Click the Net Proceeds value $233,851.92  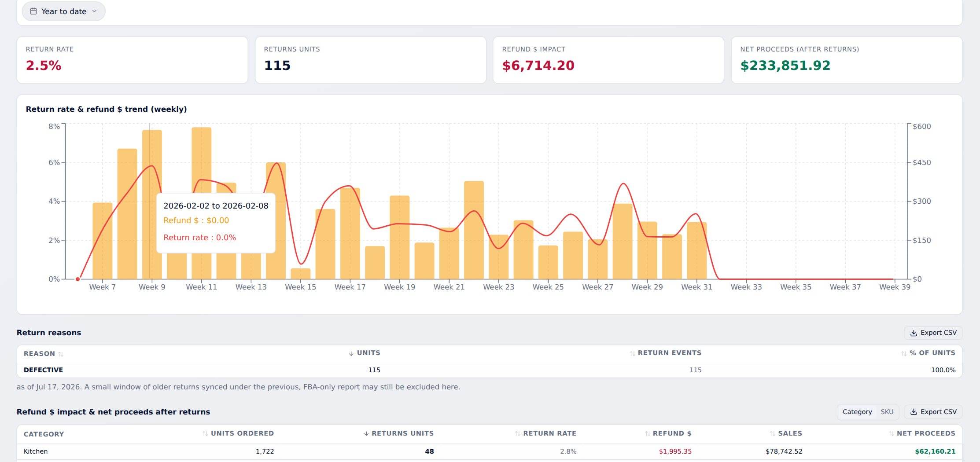pyautogui.click(x=785, y=66)
